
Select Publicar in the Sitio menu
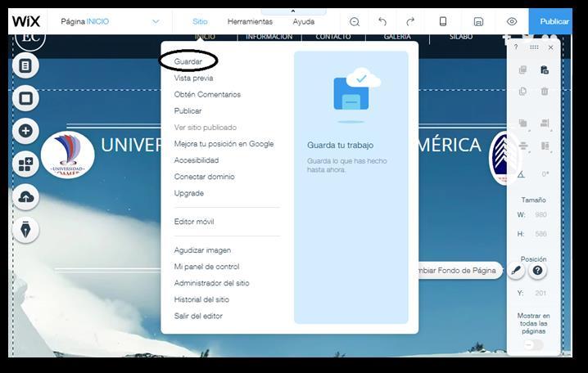pos(188,111)
